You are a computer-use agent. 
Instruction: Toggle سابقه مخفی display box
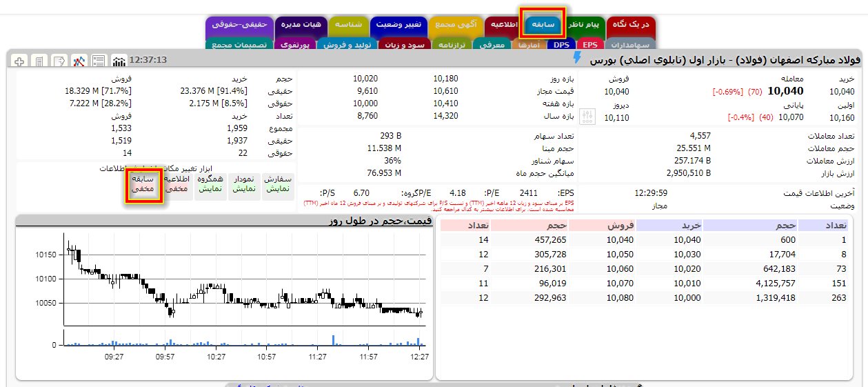tap(144, 186)
